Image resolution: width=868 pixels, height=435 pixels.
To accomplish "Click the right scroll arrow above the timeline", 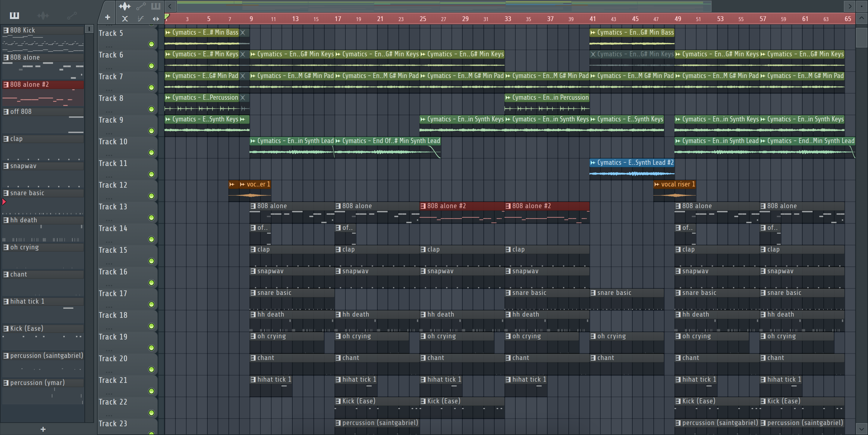I will pos(850,6).
